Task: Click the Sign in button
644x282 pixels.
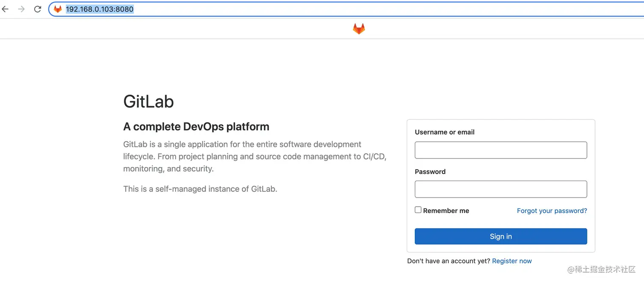Action: (x=501, y=236)
